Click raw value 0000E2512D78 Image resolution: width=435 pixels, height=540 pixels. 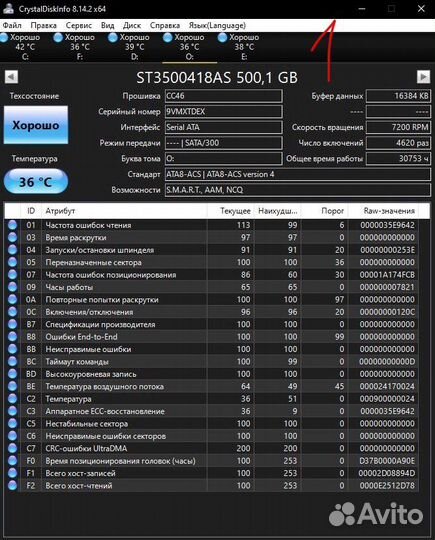[x=387, y=486]
